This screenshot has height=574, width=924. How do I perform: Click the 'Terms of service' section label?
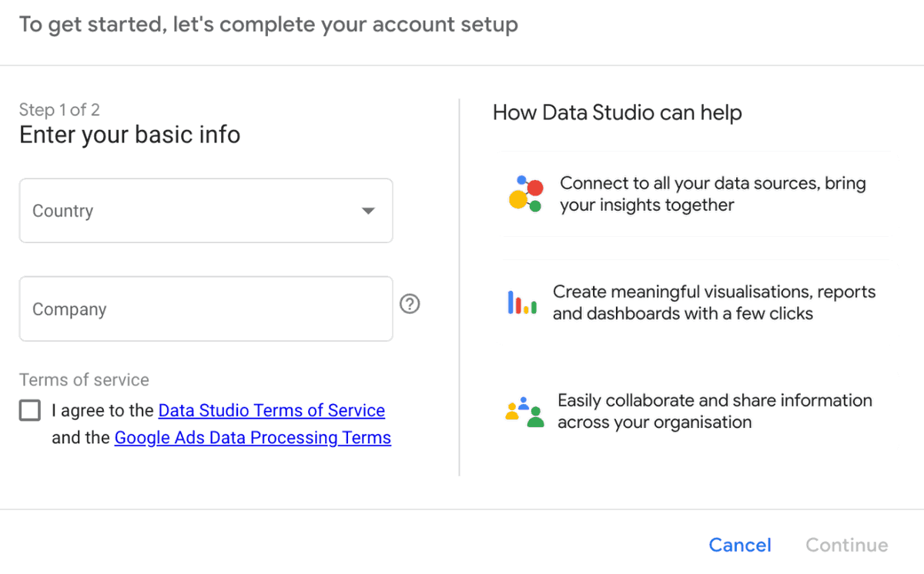84,380
